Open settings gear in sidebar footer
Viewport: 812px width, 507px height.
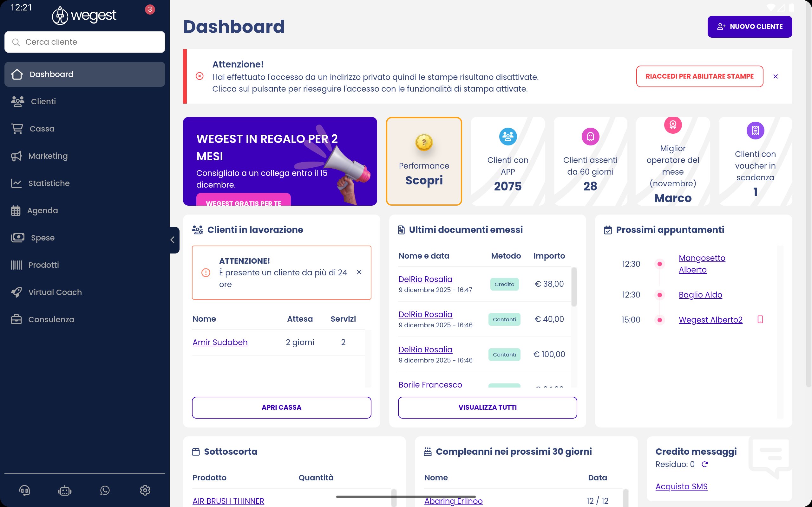(x=145, y=490)
